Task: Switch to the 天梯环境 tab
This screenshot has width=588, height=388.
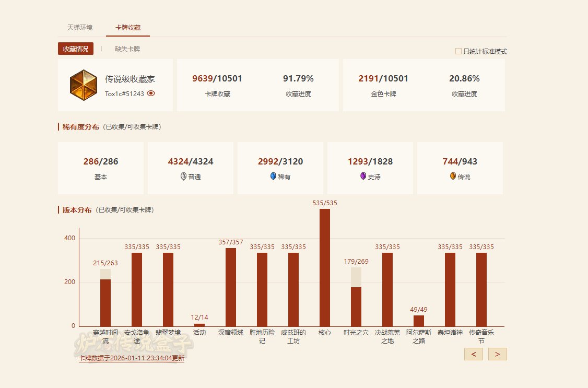Action: click(x=80, y=27)
